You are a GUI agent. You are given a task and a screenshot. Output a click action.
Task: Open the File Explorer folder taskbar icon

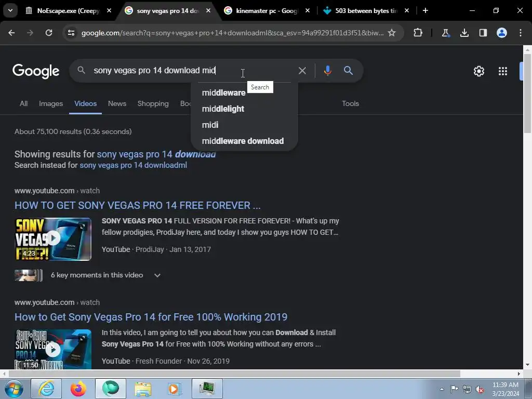coord(143,389)
